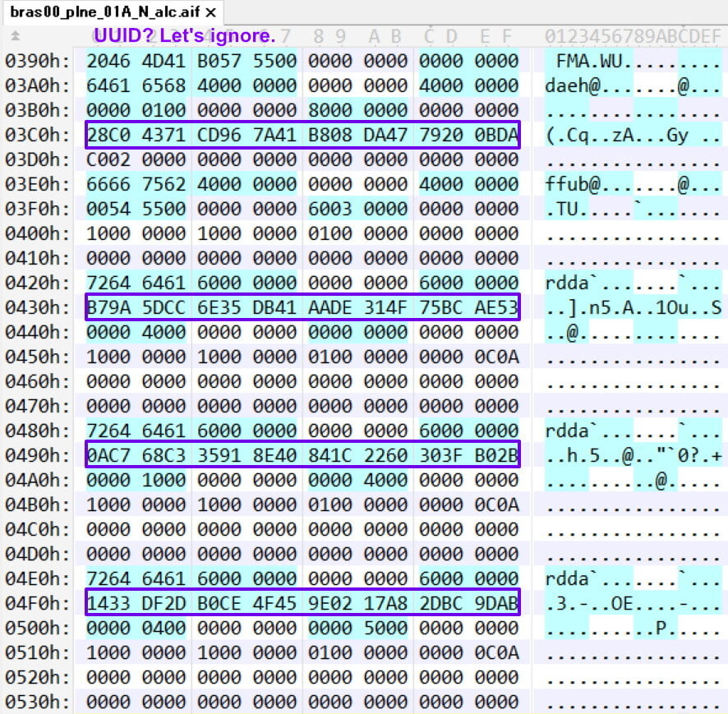Screen dimensions: 728x714
Task: Click hex value 1433 in row 04F0h
Action: [108, 604]
